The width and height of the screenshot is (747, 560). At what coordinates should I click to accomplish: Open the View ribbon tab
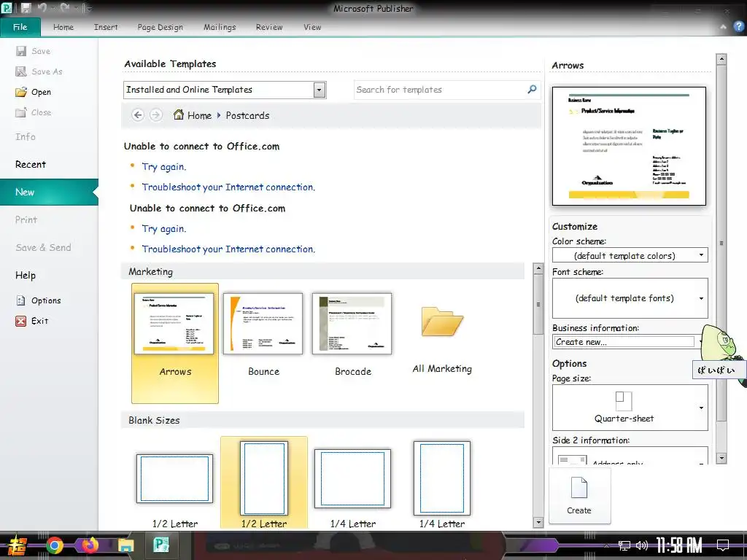pos(312,27)
